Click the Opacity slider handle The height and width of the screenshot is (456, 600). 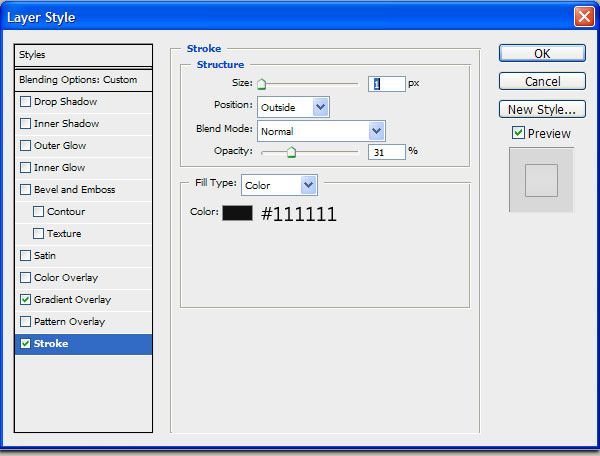point(292,152)
